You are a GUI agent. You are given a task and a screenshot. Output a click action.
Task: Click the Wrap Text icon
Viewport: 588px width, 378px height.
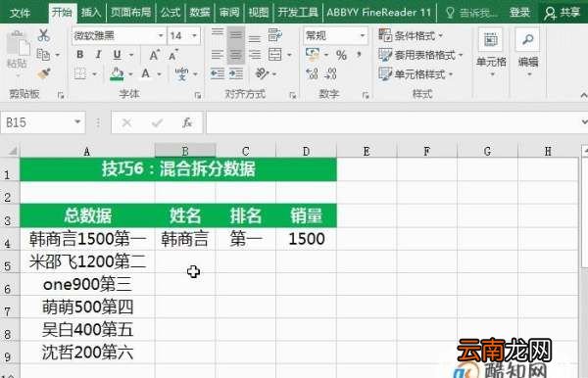[274, 35]
